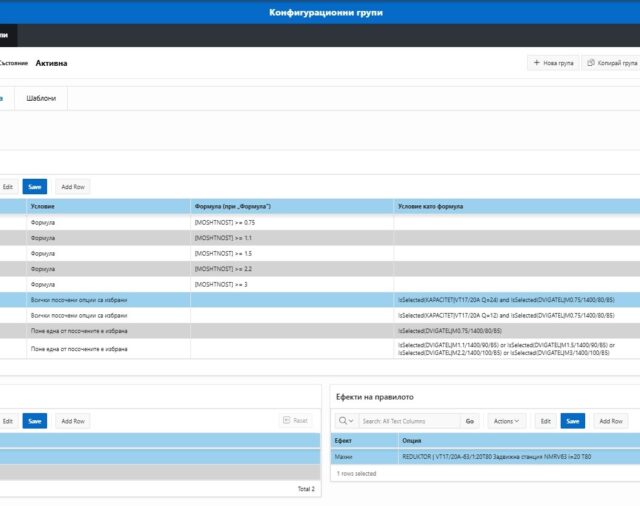Click the Формула (при „Формула“) column header
The image size is (640, 506).
point(292,206)
